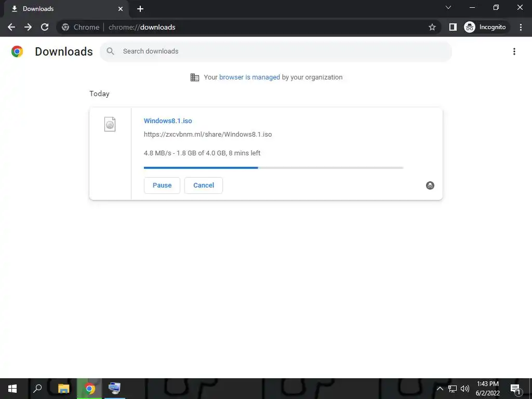532x399 pixels.
Task: Click the search magnifier in Search downloads
Action: tap(110, 51)
